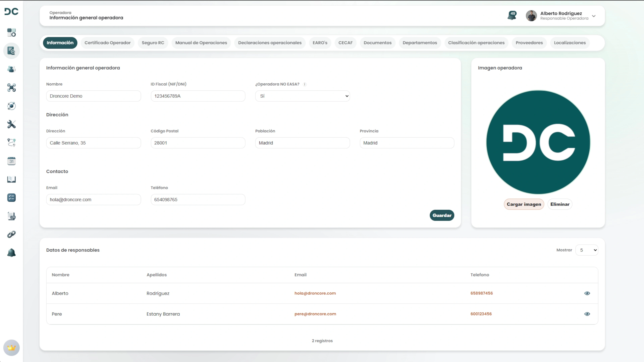Click the DC logo in the sidebar
This screenshot has height=362, width=644.
(x=12, y=12)
